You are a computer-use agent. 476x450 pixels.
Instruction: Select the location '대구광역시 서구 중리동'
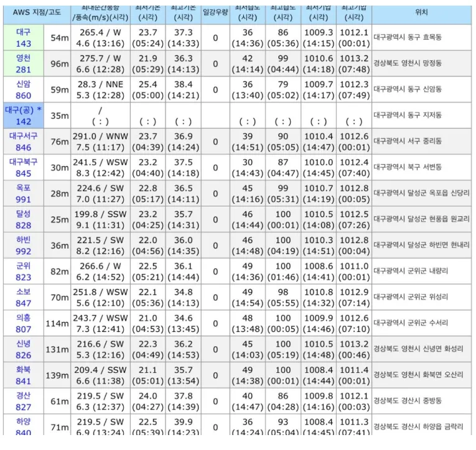[x=408, y=141]
